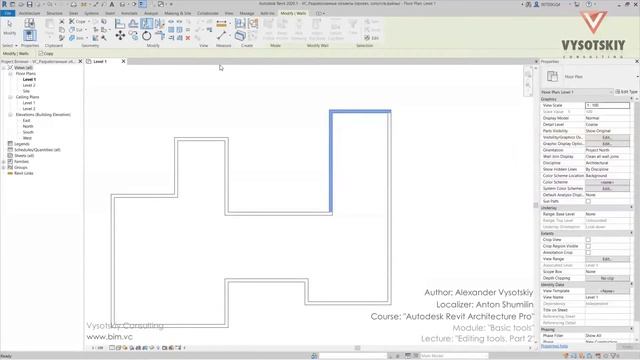
Task: Click the Properties palette icon in ribbon
Action: pos(29,36)
